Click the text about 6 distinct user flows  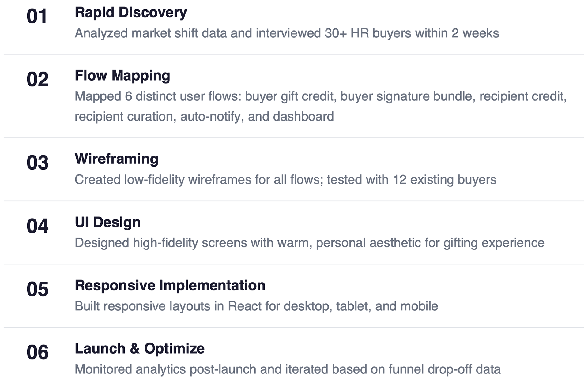pyautogui.click(x=320, y=96)
